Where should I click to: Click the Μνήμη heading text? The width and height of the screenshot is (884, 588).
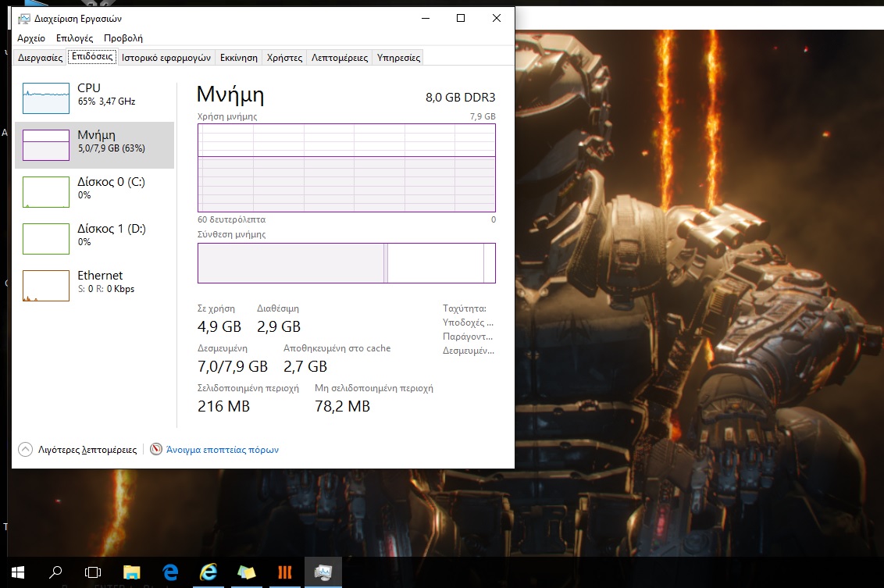tap(230, 94)
